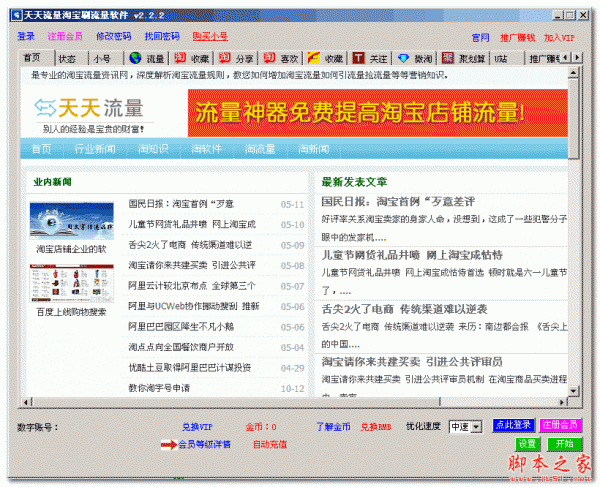Click the 兑换VIP link
Viewport: 600px width, 487px height.
tap(197, 427)
